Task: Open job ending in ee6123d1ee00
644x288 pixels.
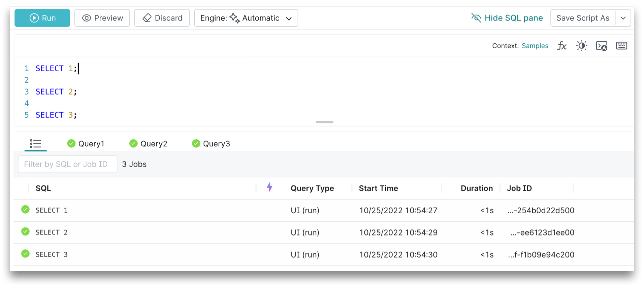Action: 542,232
